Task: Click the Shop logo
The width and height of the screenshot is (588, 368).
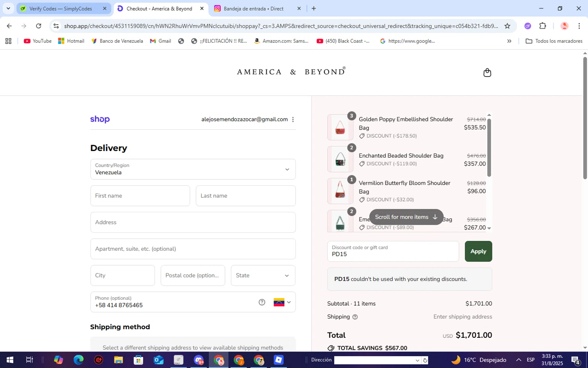Action: click(x=100, y=119)
